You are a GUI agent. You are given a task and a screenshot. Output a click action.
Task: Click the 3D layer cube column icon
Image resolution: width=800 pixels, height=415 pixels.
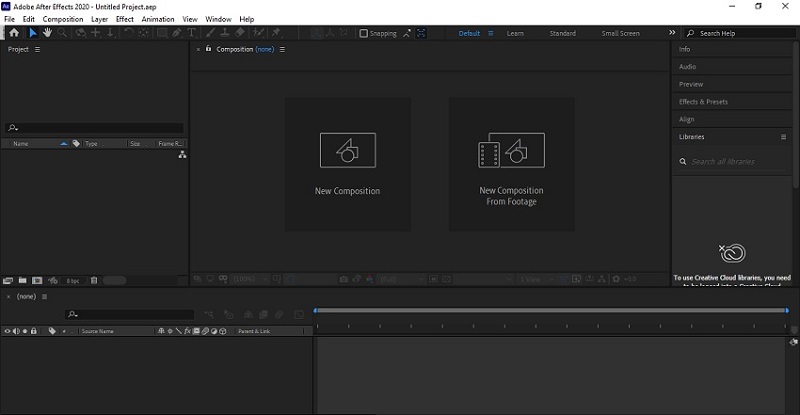click(222, 331)
